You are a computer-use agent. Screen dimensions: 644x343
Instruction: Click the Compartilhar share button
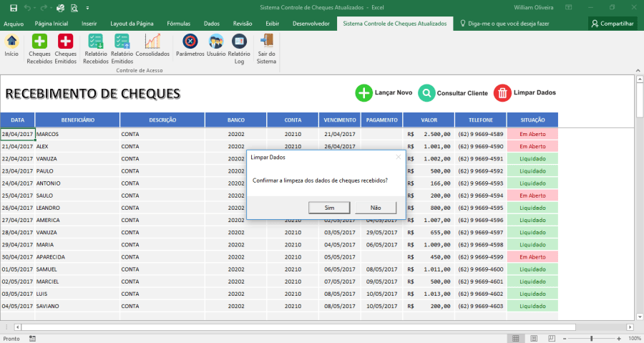pos(613,24)
